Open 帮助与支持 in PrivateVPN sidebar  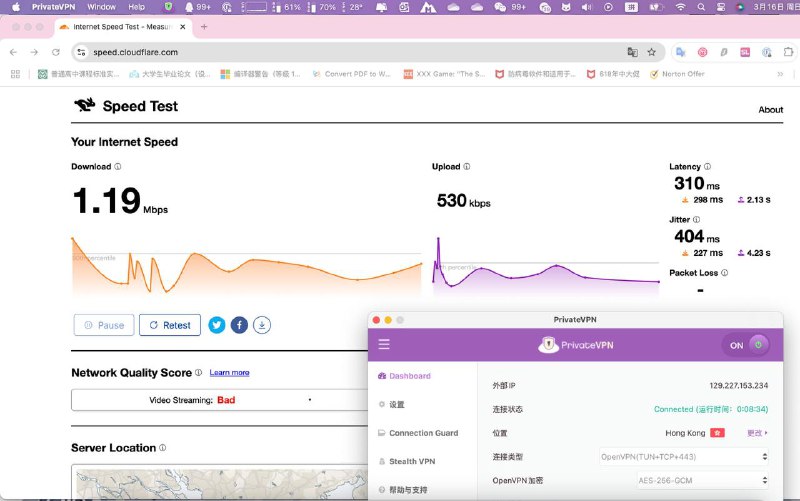(403, 490)
